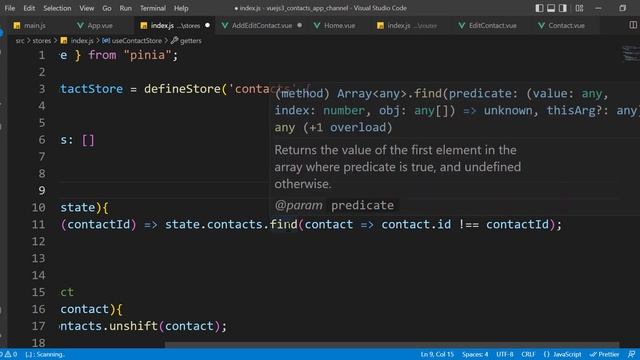Switch to the index.js router tab
Viewport: 640px width, 360px height.
pyautogui.click(x=411, y=25)
